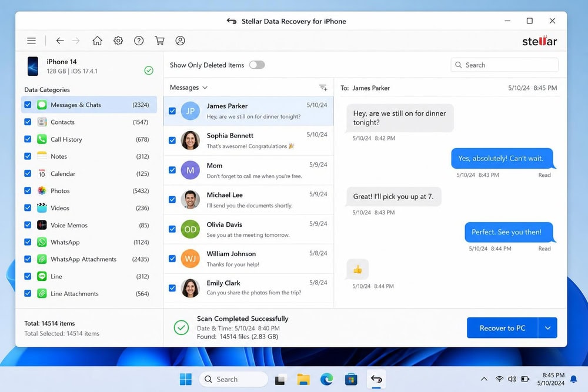Uncheck the Call History checkbox

[28, 139]
